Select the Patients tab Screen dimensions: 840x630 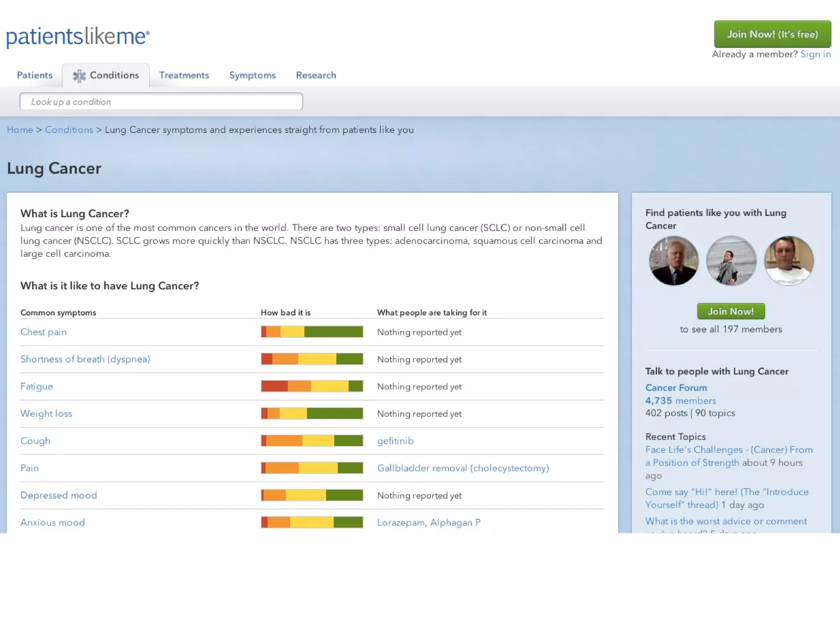click(x=34, y=75)
